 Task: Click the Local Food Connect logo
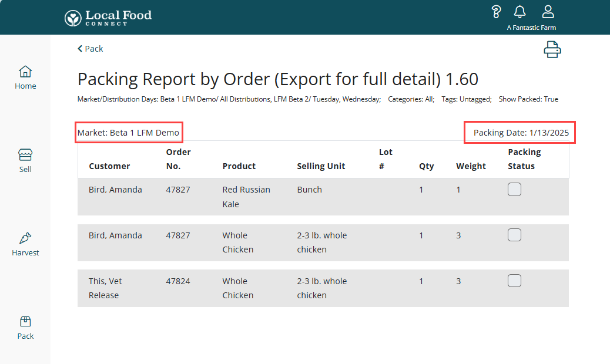pyautogui.click(x=108, y=17)
